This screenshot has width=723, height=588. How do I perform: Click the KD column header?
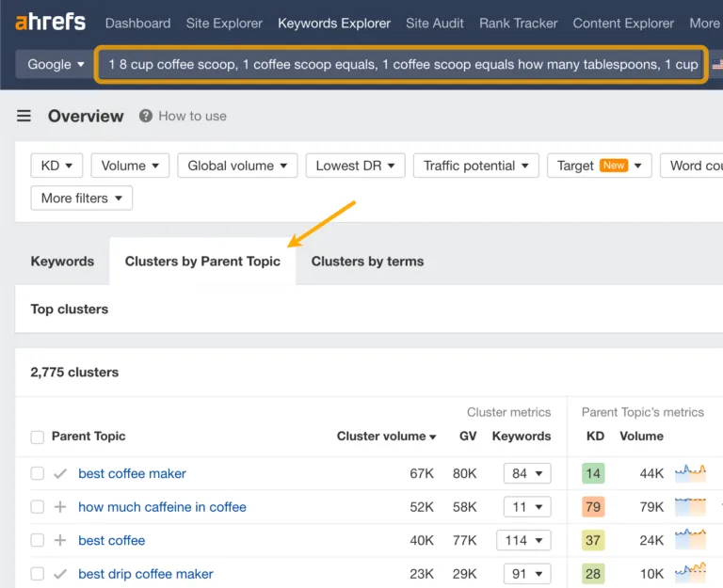pyautogui.click(x=595, y=436)
